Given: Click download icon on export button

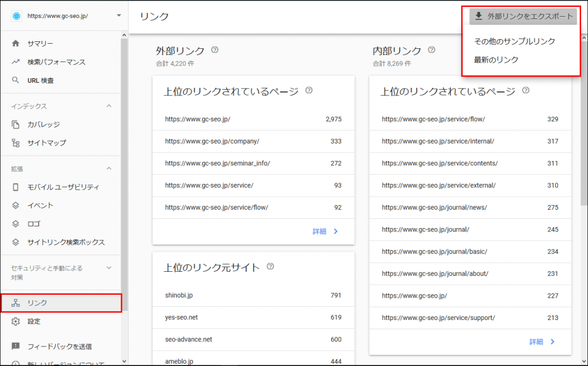Looking at the screenshot, I should 478,16.
